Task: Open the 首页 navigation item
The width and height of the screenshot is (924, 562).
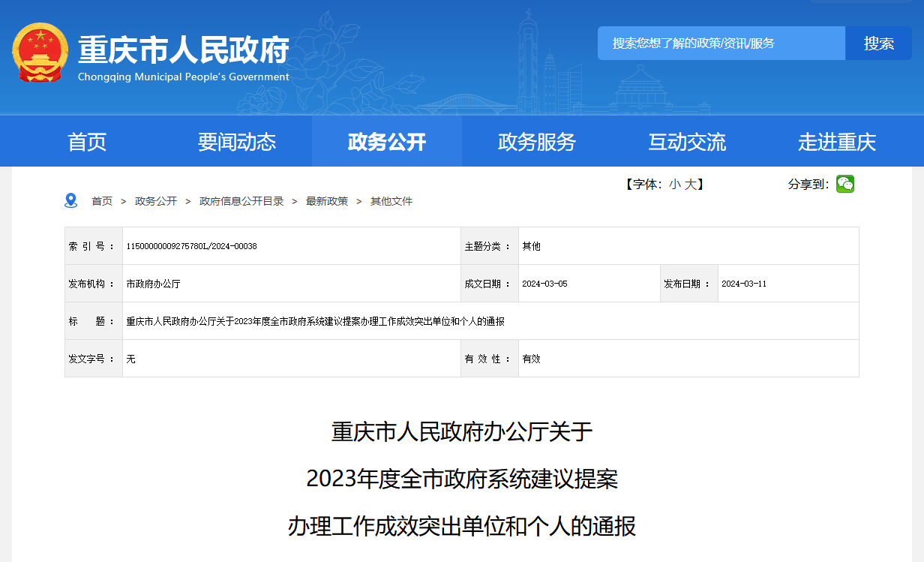Action: (86, 141)
